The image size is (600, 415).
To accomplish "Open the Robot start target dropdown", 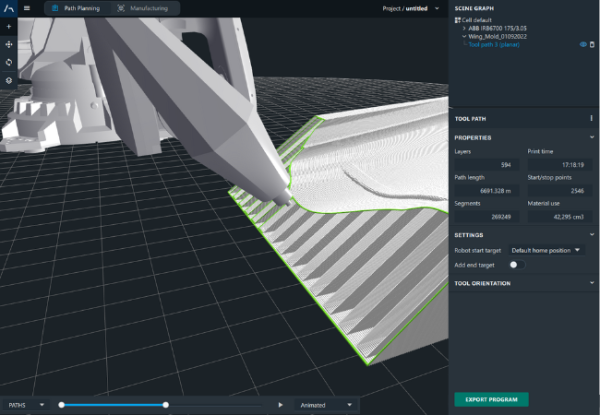I will (x=546, y=250).
